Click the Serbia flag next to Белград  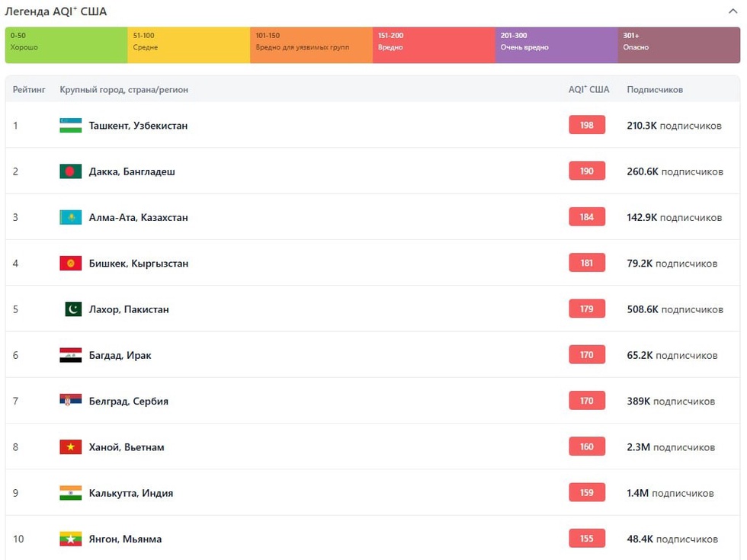coord(70,401)
